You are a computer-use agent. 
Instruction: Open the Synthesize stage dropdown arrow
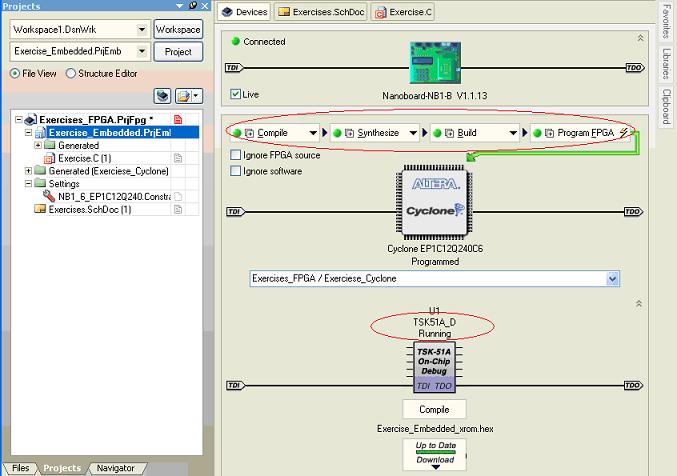[x=413, y=133]
